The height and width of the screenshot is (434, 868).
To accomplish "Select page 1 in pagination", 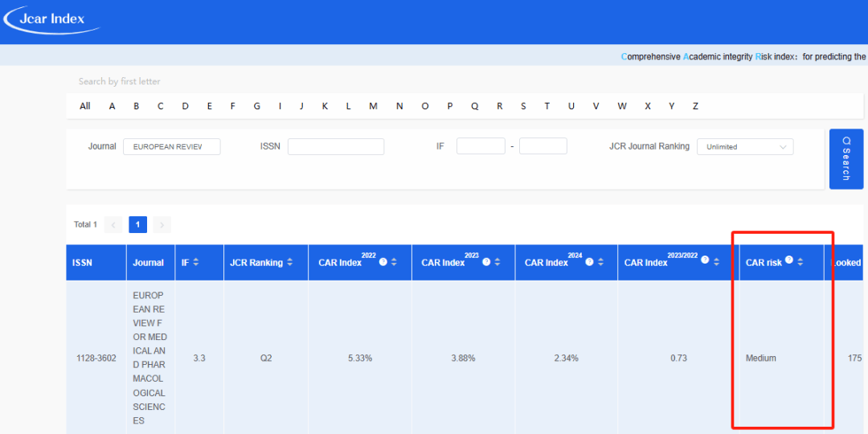I will 137,225.
